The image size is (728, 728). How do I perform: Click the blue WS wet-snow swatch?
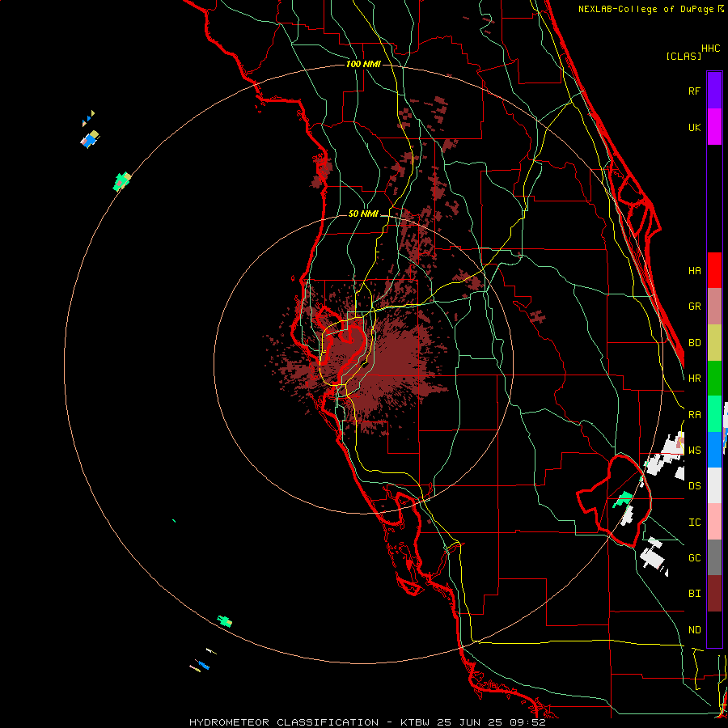714,450
